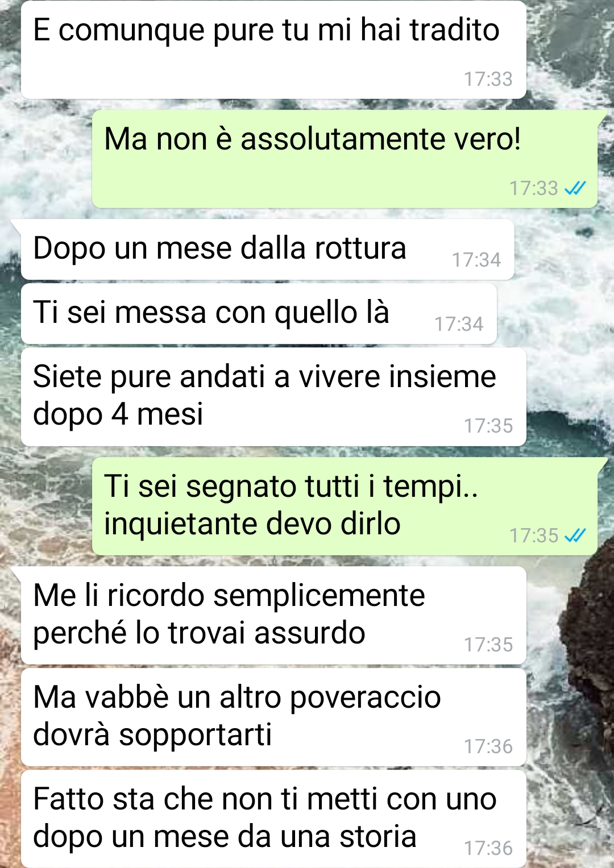
Task: Tap the 17:35 timestamp under "dopo 4 mesi"
Action: tap(488, 426)
